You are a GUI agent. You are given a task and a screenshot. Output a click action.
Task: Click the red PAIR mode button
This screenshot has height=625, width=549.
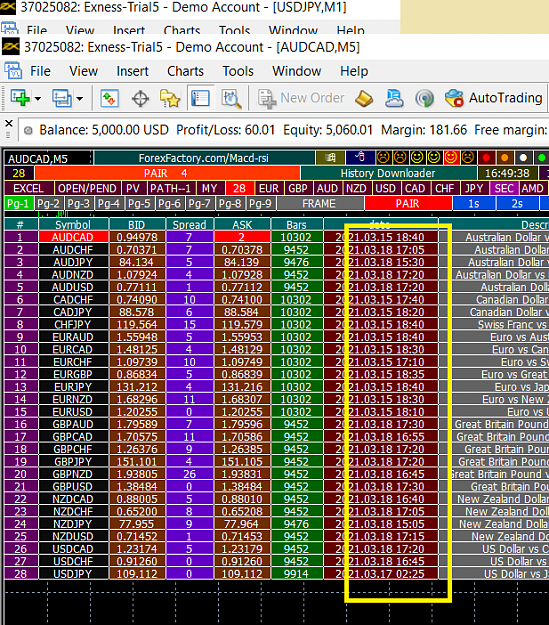tap(407, 204)
